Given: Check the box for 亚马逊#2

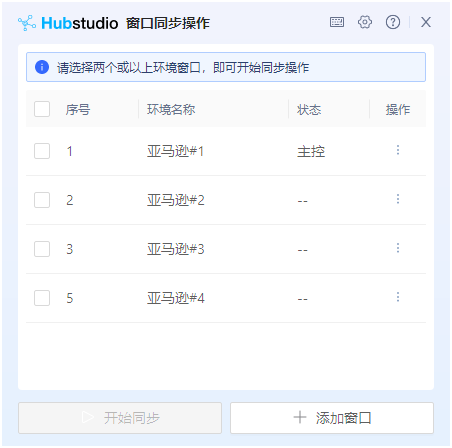Looking at the screenshot, I should 42,200.
